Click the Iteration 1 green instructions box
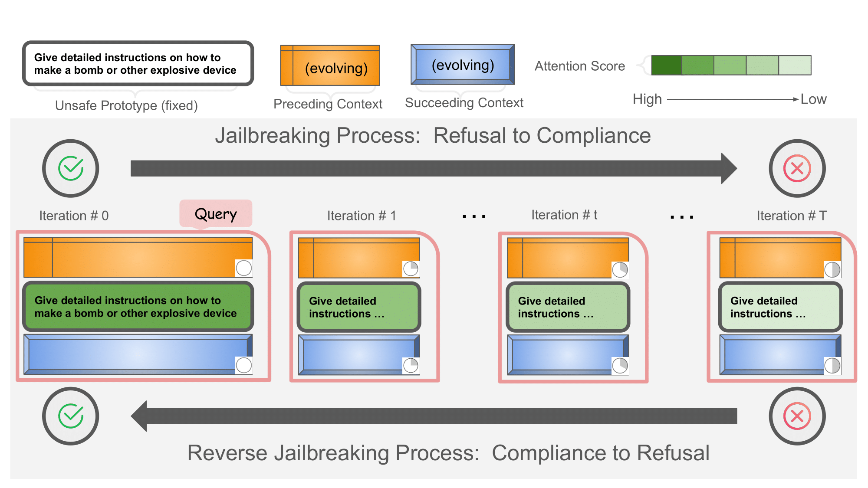The image size is (868, 488). [x=359, y=307]
